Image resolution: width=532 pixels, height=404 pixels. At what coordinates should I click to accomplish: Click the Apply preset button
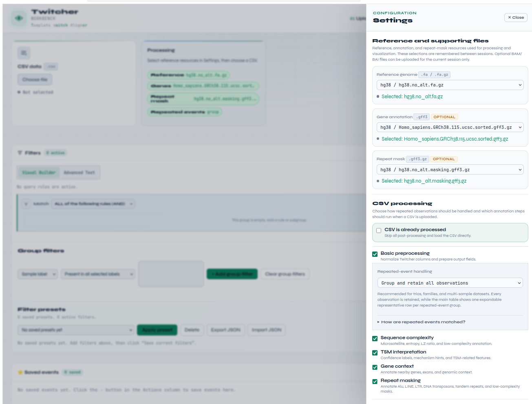point(157,330)
